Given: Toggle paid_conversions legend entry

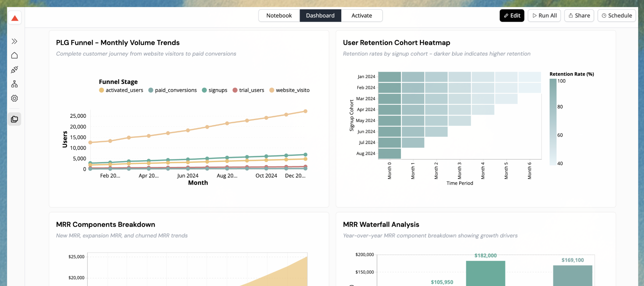Looking at the screenshot, I should click(x=172, y=90).
